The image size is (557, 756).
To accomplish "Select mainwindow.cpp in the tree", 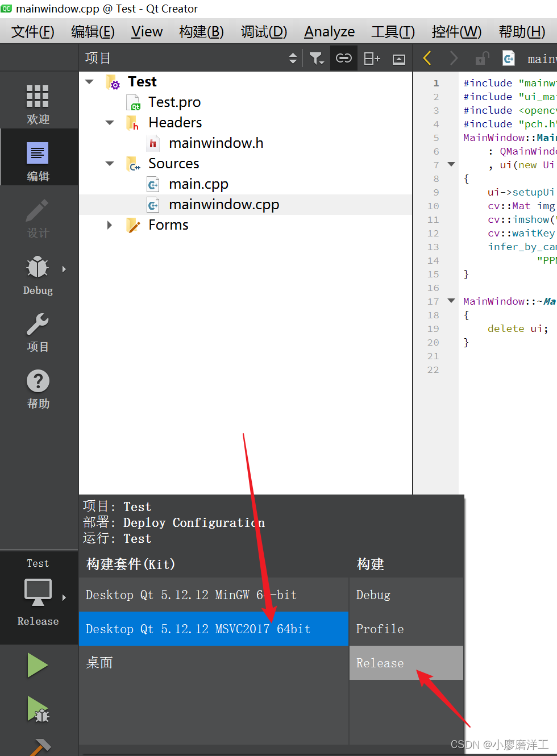I will tap(224, 205).
